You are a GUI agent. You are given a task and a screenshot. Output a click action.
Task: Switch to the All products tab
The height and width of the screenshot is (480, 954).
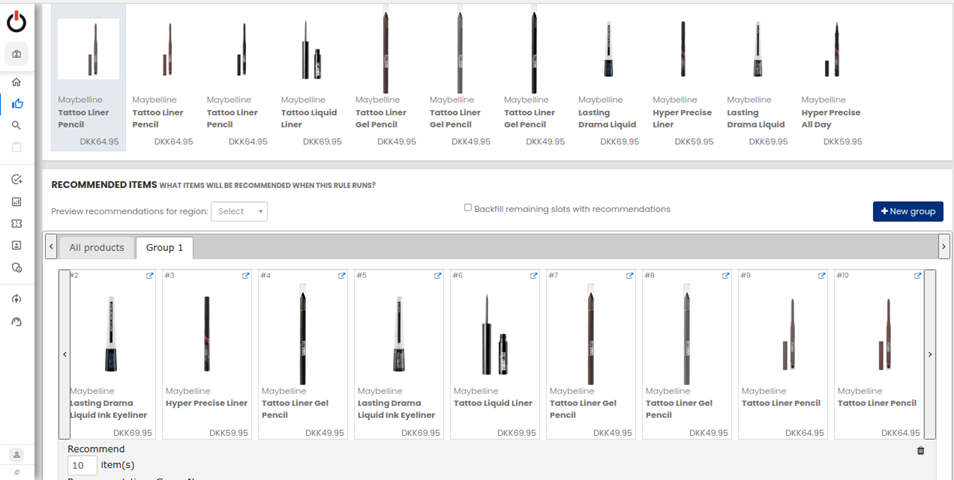96,247
